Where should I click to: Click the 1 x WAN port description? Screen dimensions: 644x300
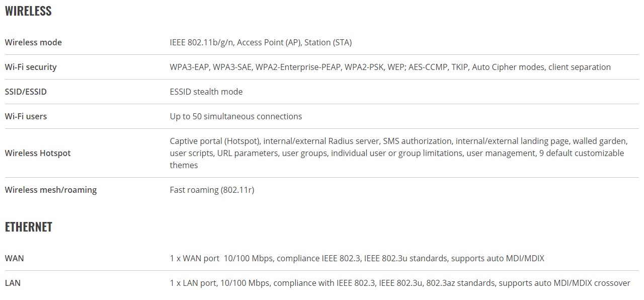tap(357, 258)
